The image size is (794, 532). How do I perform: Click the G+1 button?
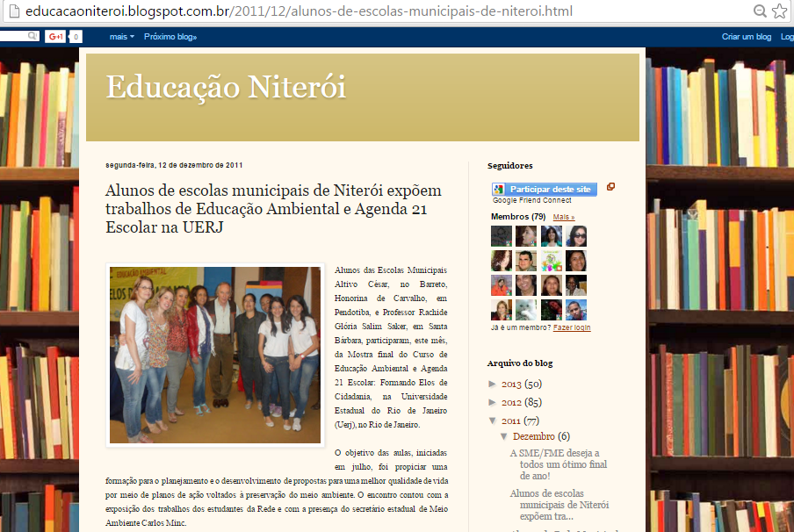click(55, 37)
